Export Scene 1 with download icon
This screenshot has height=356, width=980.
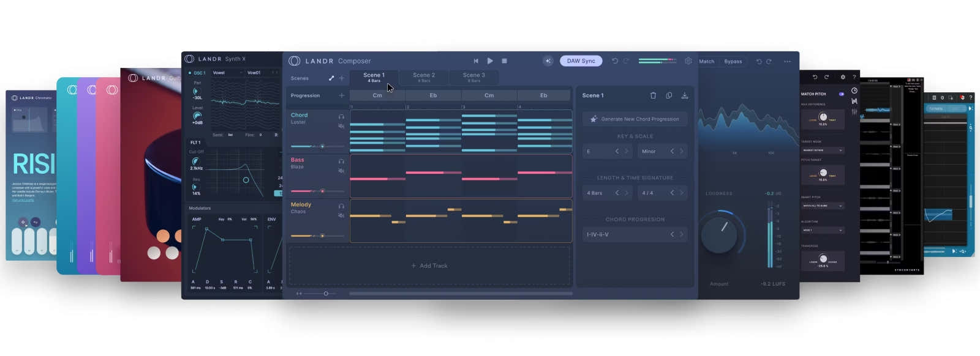[x=685, y=95]
